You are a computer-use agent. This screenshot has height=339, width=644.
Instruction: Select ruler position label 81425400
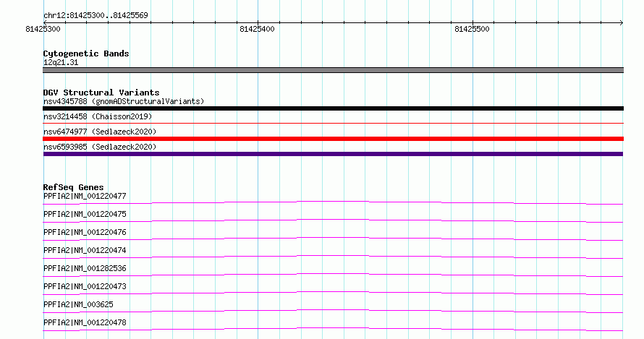pyautogui.click(x=257, y=29)
